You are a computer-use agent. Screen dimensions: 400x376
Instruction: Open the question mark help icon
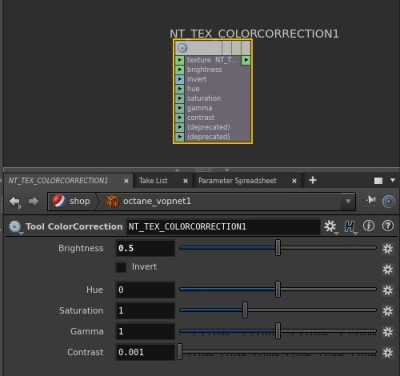pos(388,226)
